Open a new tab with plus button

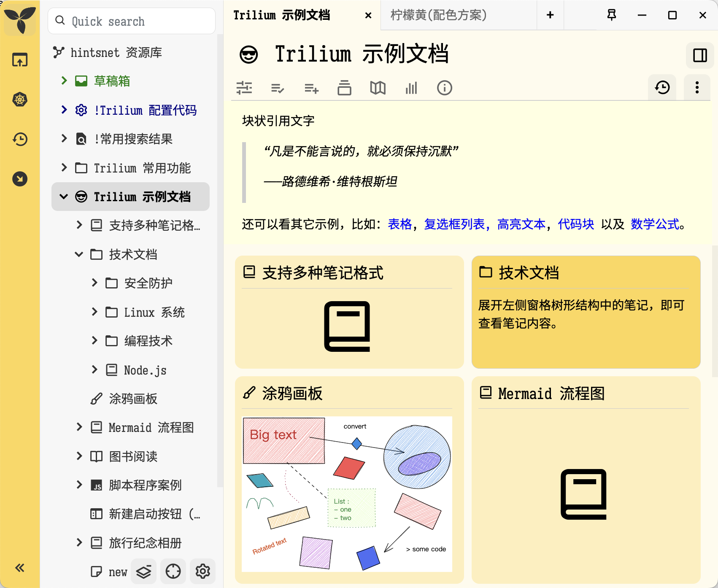click(550, 15)
